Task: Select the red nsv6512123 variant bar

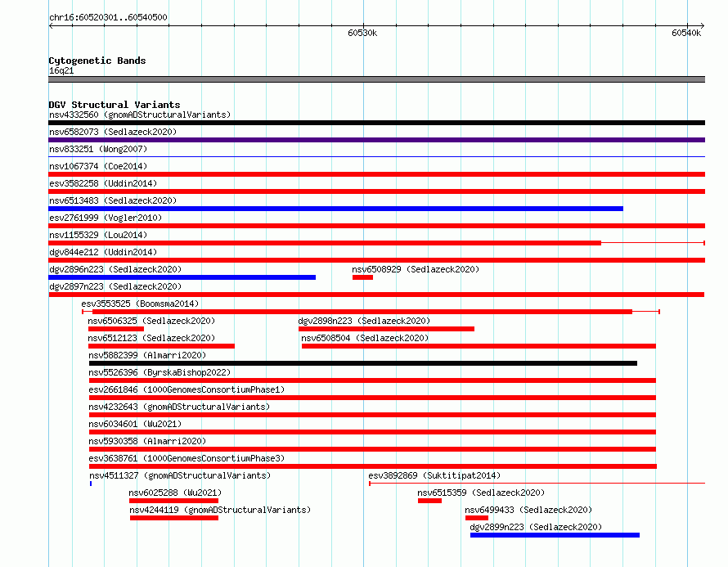Action: [162, 346]
